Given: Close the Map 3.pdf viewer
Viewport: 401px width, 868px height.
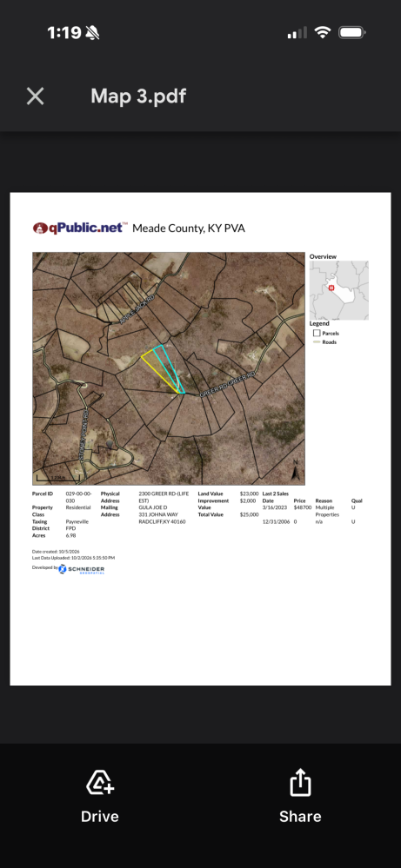Looking at the screenshot, I should pyautogui.click(x=36, y=96).
